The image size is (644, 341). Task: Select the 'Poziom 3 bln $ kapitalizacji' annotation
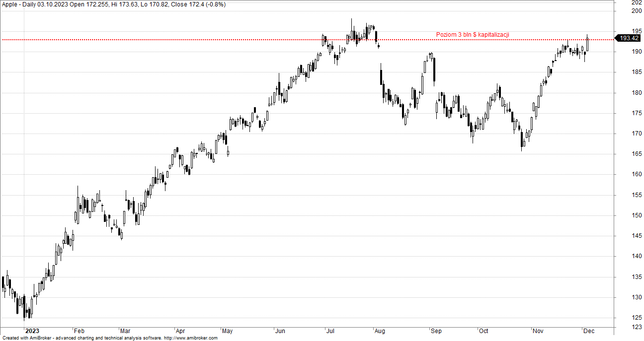473,35
